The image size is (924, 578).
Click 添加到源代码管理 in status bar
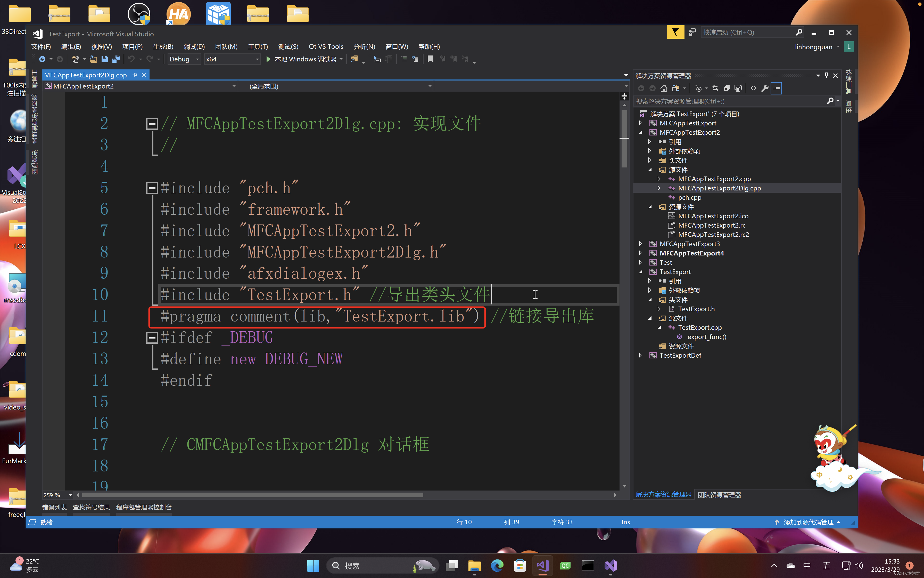pyautogui.click(x=808, y=522)
